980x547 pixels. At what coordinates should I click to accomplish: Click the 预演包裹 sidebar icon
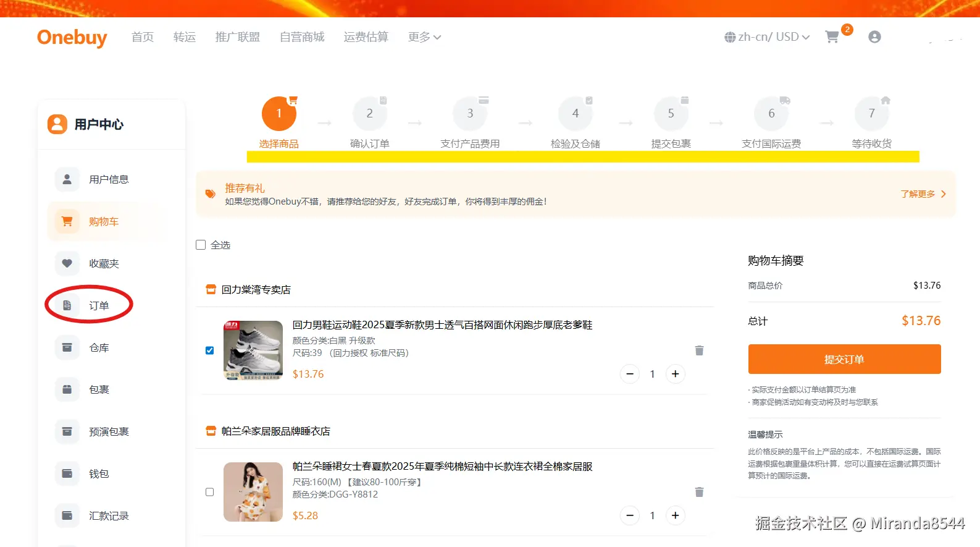pos(67,431)
